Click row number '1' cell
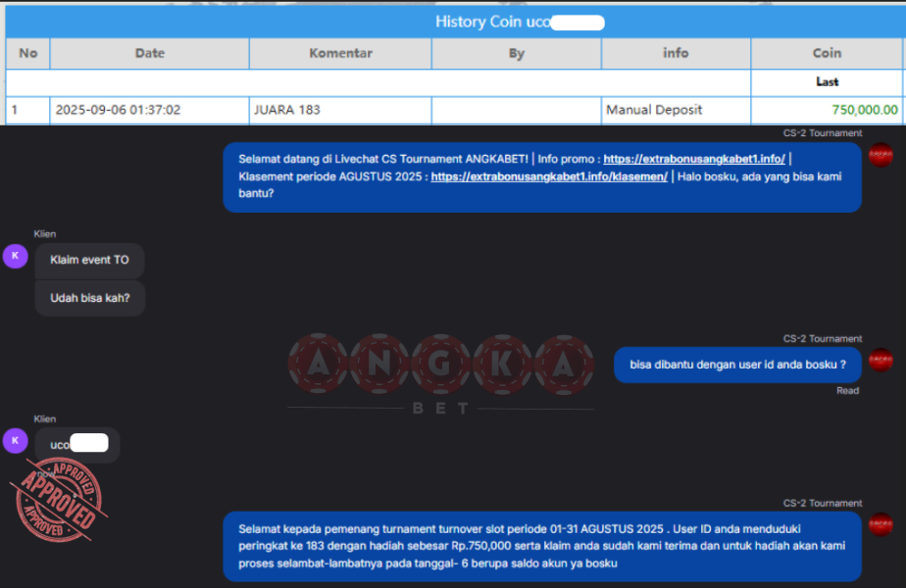 27,111
